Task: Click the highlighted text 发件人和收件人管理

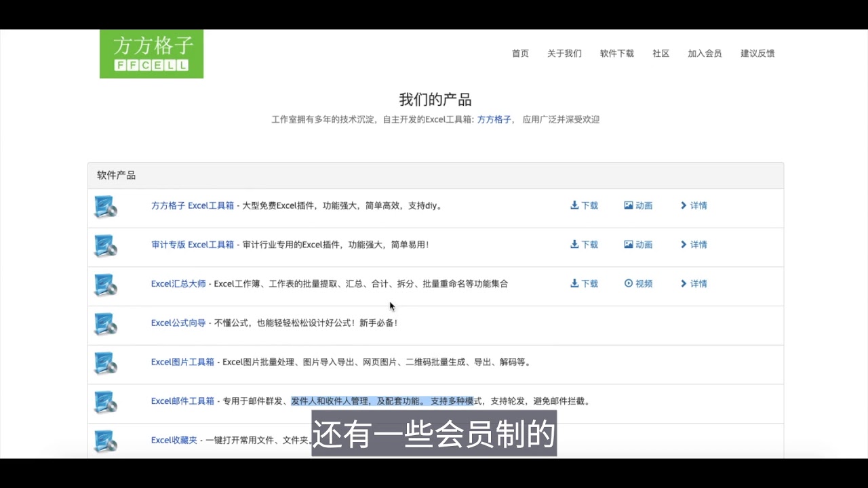Action: click(x=330, y=401)
